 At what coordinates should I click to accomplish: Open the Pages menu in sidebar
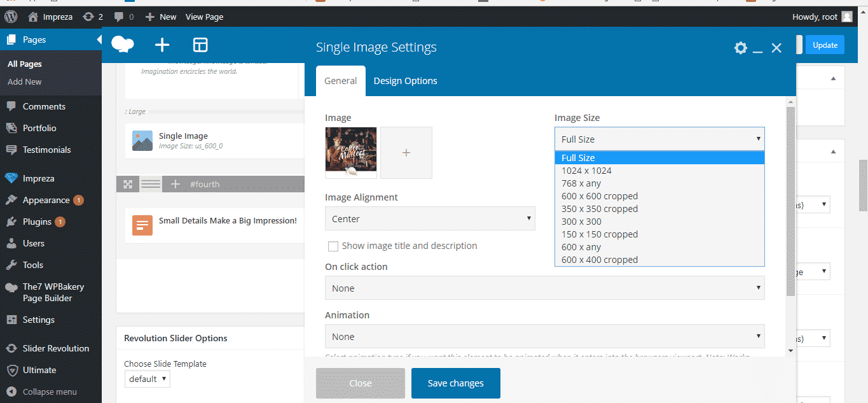click(x=51, y=39)
